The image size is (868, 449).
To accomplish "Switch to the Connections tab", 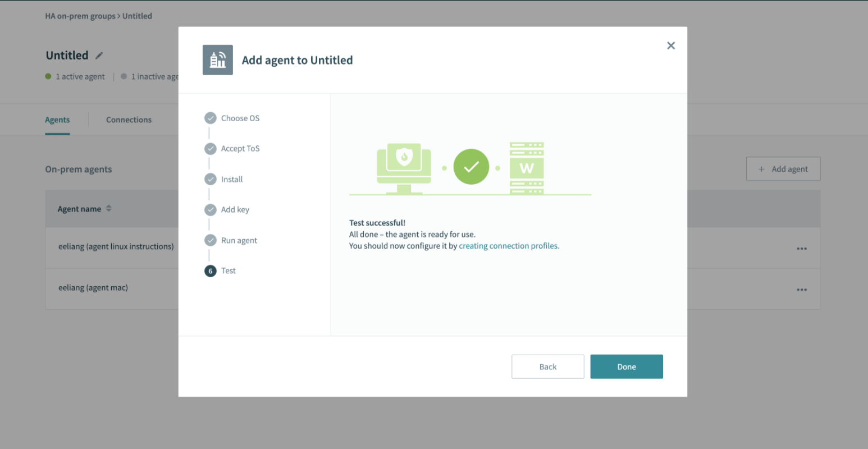I will (x=129, y=120).
